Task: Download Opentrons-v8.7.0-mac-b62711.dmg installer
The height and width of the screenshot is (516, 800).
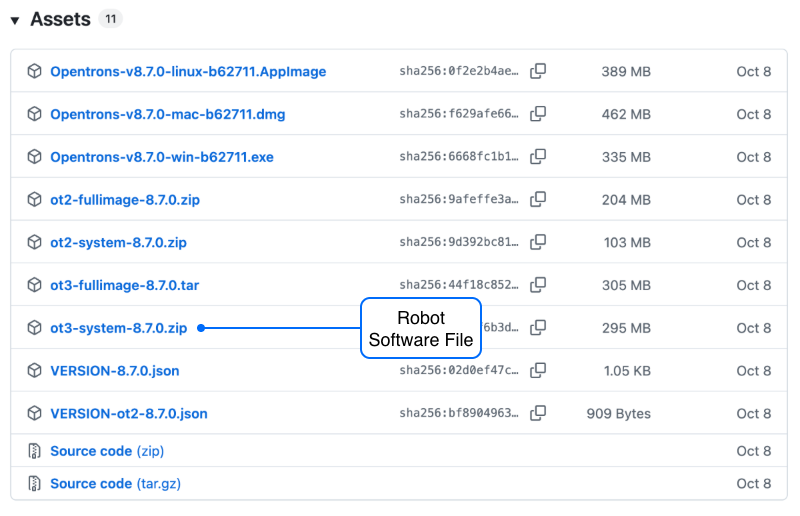Action: 167,114
